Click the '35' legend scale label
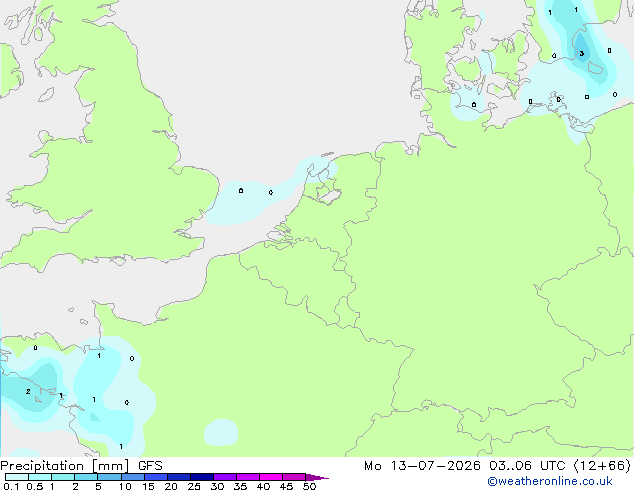Viewport: 634px width, 490px height. point(240,486)
